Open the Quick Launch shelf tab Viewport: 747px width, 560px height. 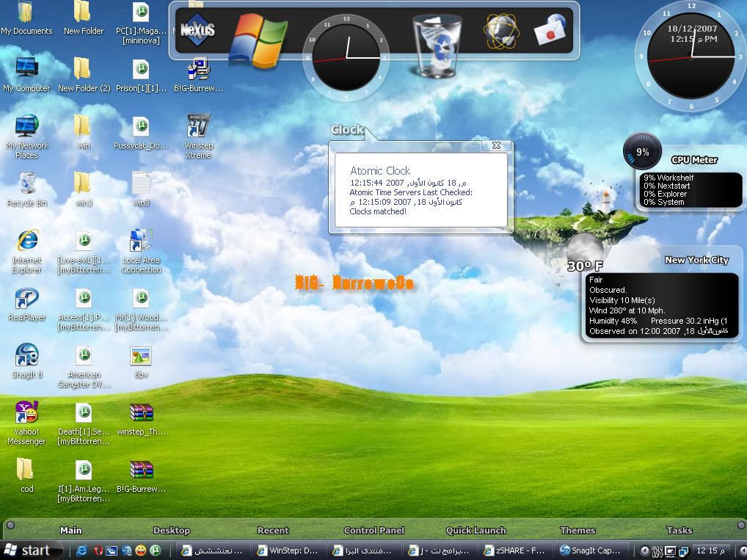click(475, 531)
